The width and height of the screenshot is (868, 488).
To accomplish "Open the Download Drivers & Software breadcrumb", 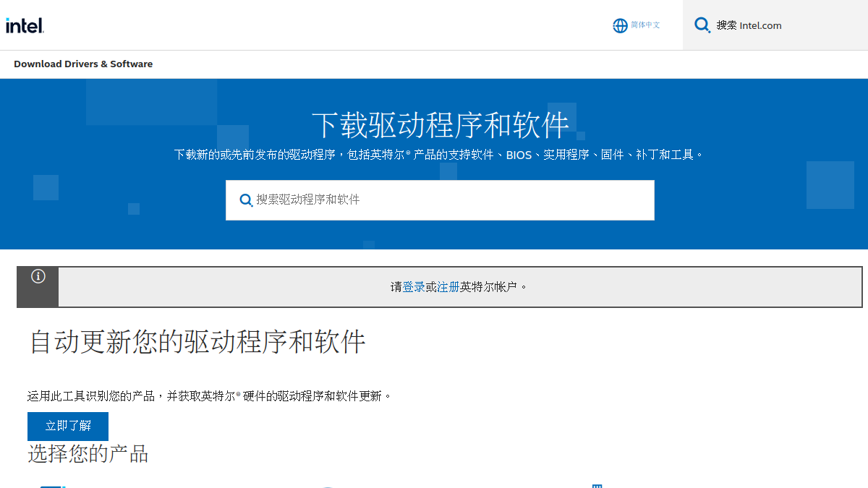I will (83, 64).
